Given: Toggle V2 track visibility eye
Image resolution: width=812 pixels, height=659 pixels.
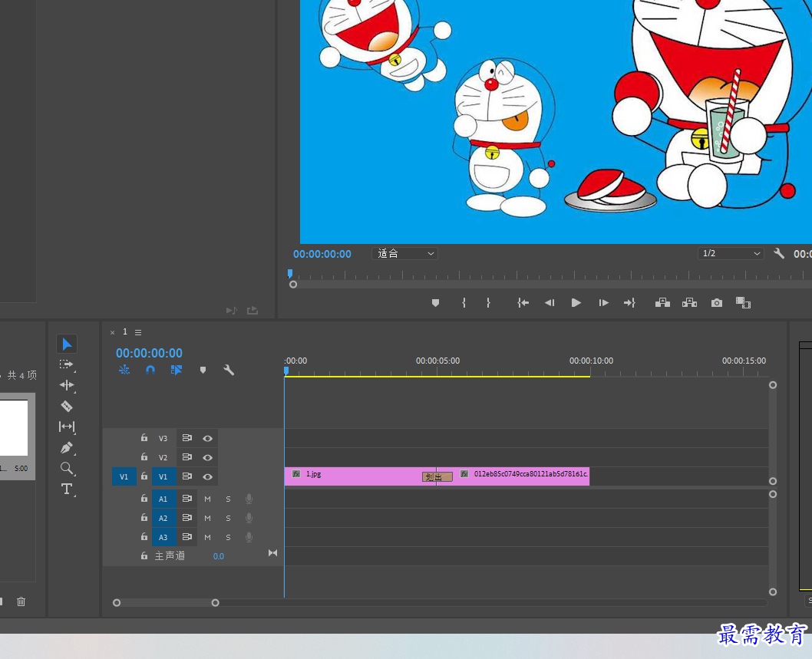Looking at the screenshot, I should pyautogui.click(x=208, y=458).
